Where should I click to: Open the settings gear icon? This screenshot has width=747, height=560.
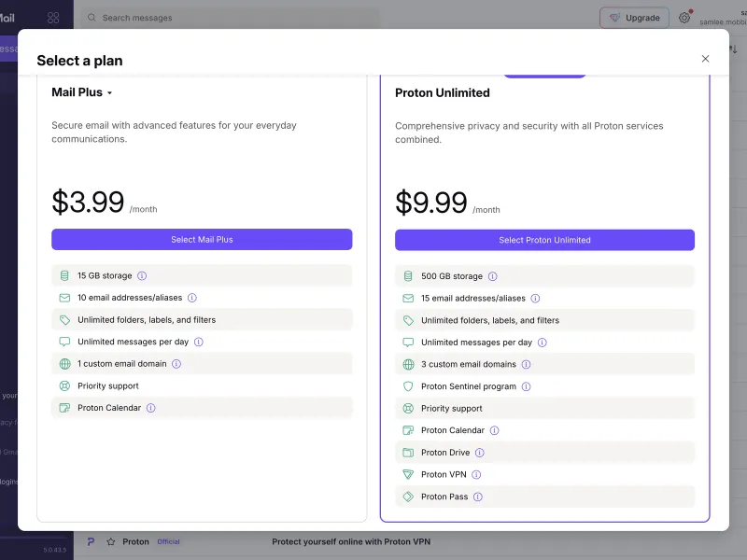coord(684,18)
